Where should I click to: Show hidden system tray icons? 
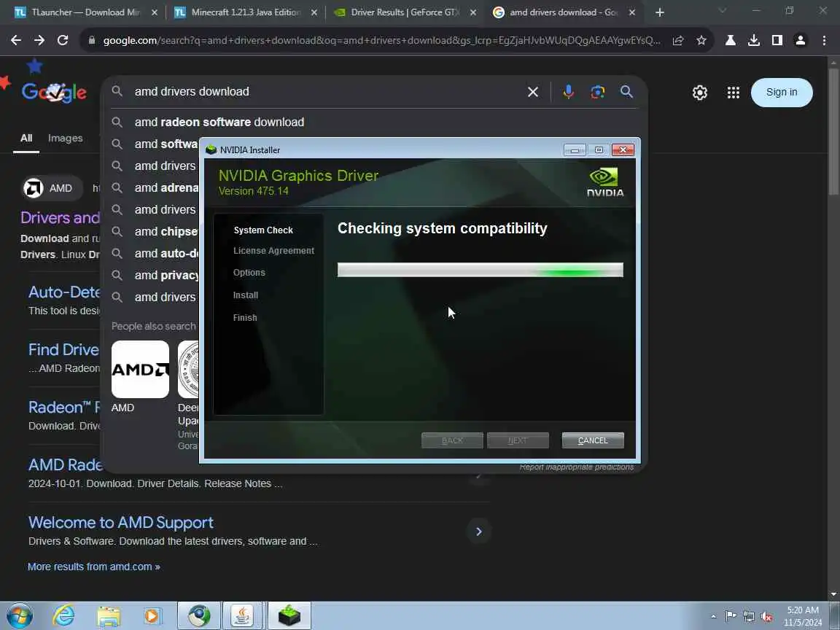pos(713,616)
